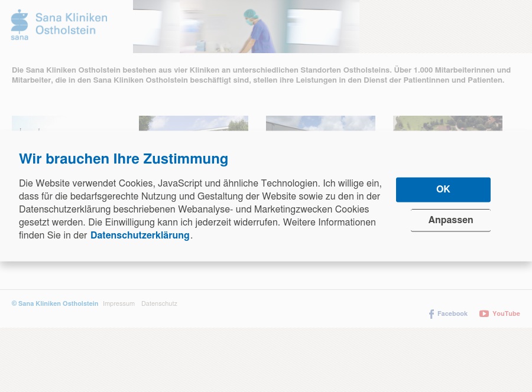
Task: Click the 'Wir brauchen Ihre Zustimmung' heading
Action: pyautogui.click(x=124, y=159)
